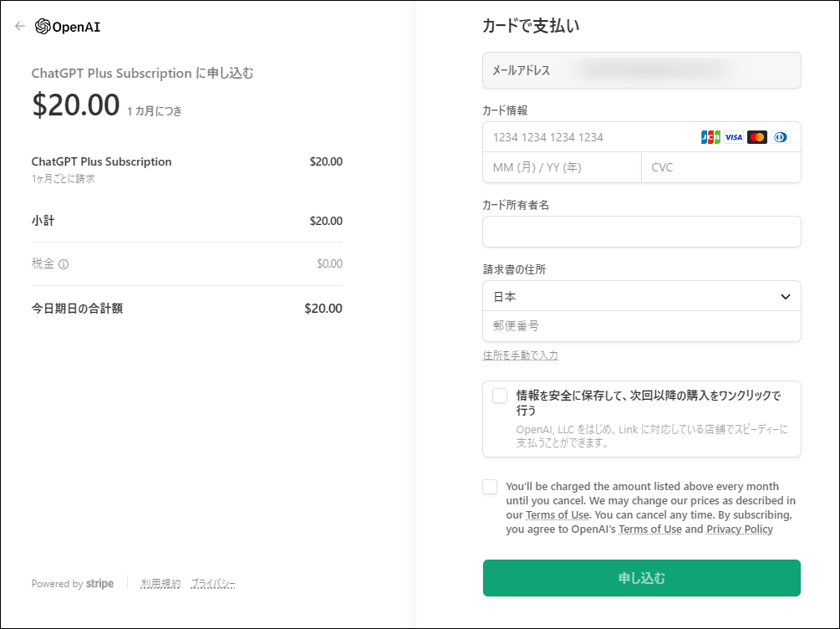Click the Powered by stripe link

[x=73, y=584]
